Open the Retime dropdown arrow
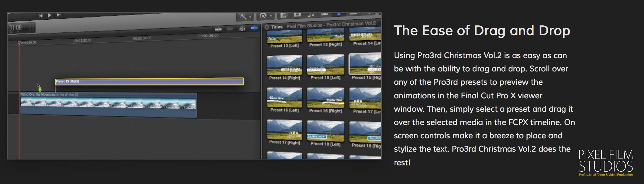Viewport: 644px width, 184px height. (271, 16)
